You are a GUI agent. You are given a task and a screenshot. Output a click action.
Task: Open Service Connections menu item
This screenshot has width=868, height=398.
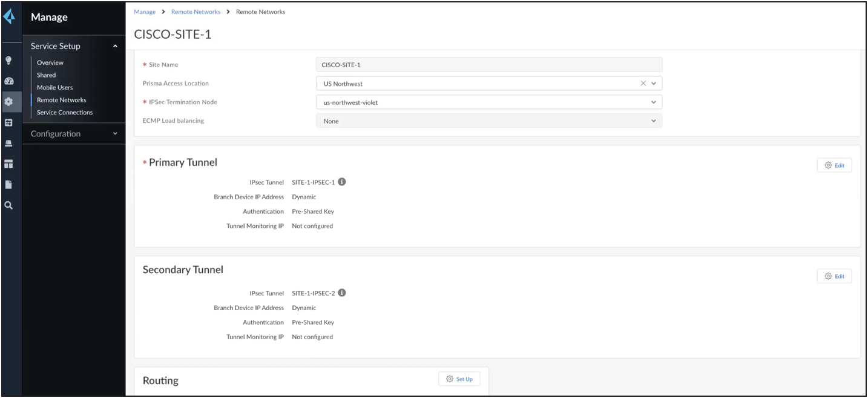click(x=65, y=112)
